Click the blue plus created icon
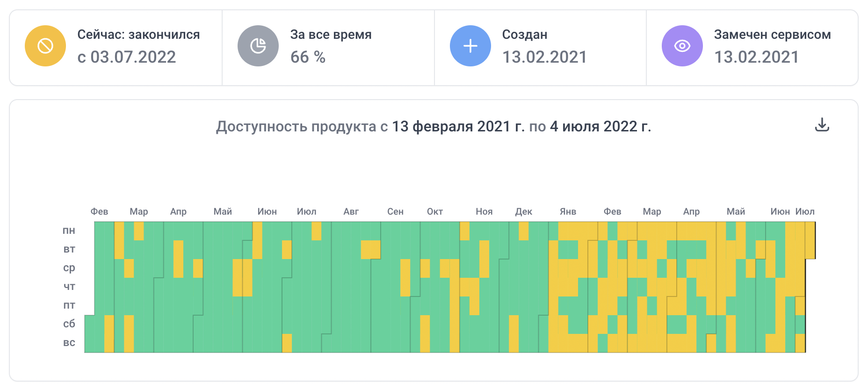 pyautogui.click(x=470, y=46)
